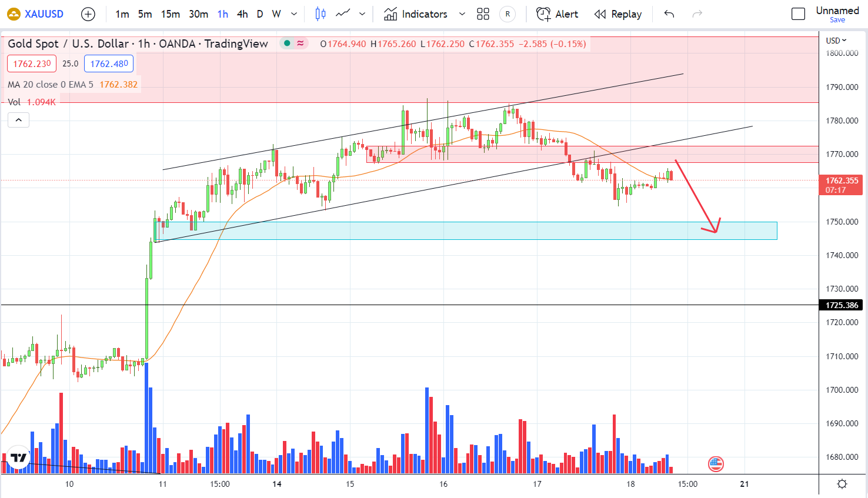This screenshot has height=498, width=868.
Task: Undo the last chart action
Action: [x=669, y=14]
